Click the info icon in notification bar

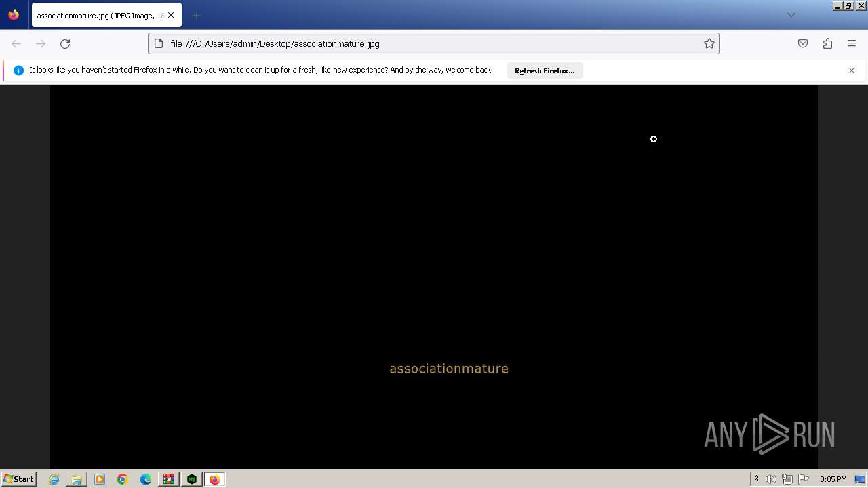(18, 70)
